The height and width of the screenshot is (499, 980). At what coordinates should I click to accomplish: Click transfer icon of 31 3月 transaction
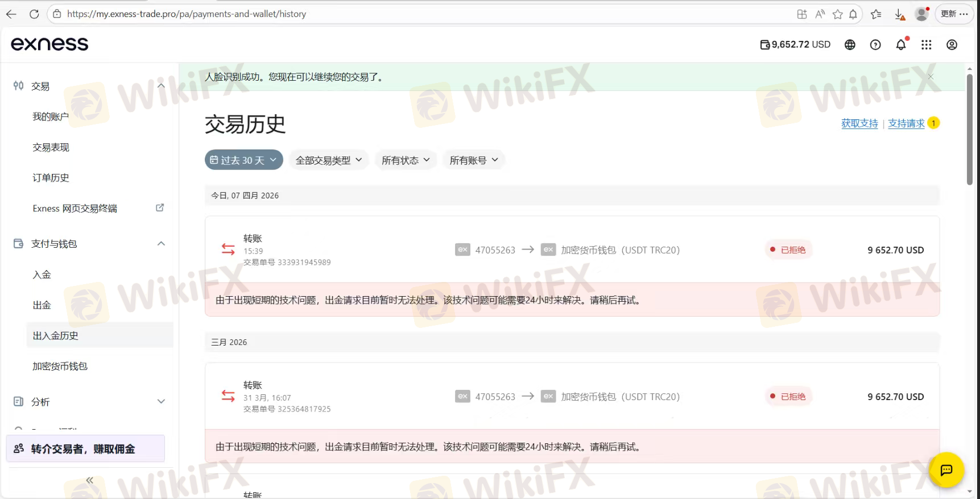(x=228, y=396)
